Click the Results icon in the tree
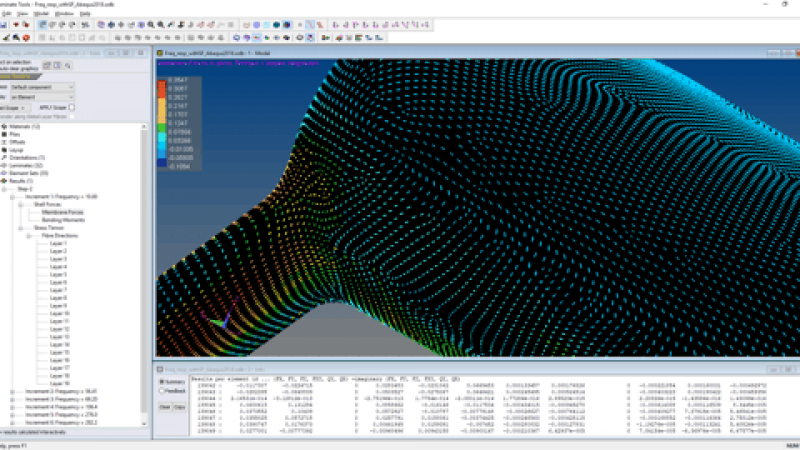This screenshot has height=450, width=800. pos(4,181)
